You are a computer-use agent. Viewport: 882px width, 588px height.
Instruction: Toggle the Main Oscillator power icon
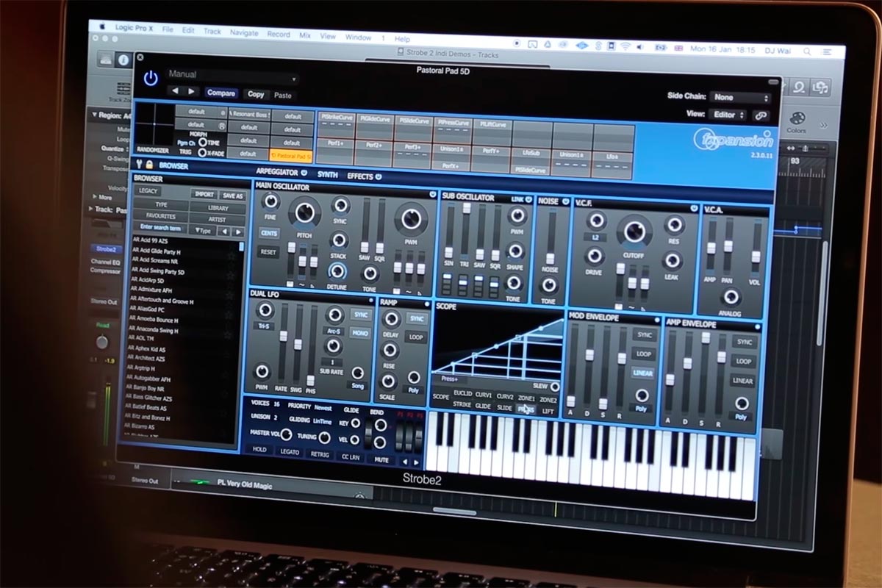click(433, 194)
